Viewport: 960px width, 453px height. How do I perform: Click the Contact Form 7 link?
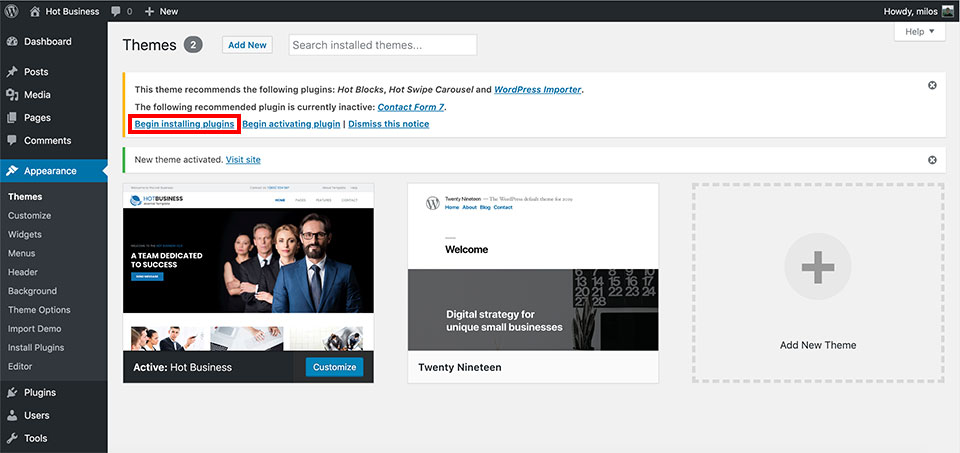411,107
